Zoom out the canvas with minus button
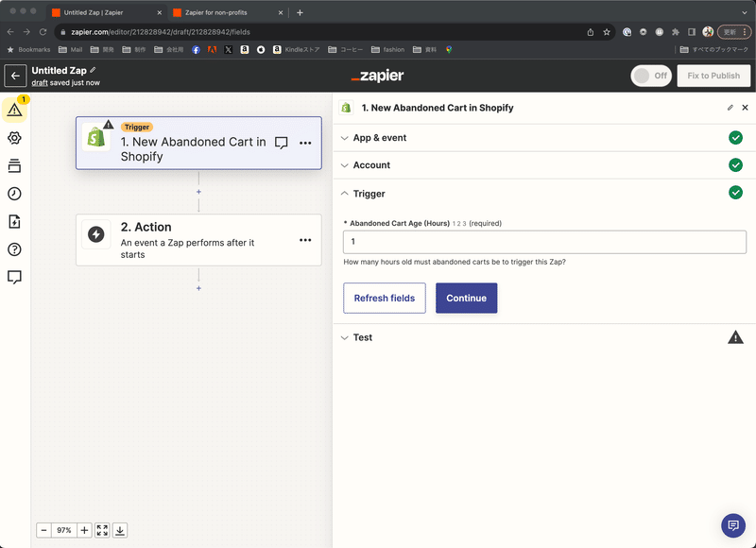 [x=43, y=530]
